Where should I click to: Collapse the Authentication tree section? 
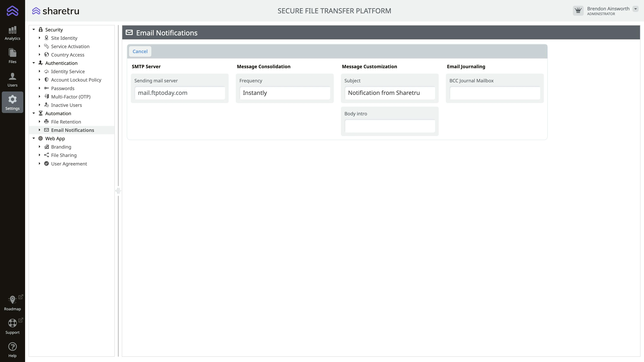34,63
